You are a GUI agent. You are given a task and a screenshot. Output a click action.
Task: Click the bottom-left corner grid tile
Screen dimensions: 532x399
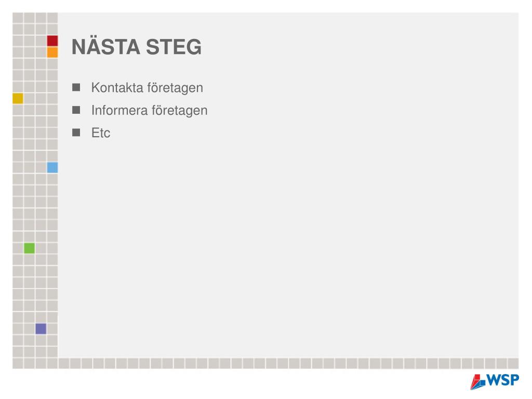(x=18, y=363)
